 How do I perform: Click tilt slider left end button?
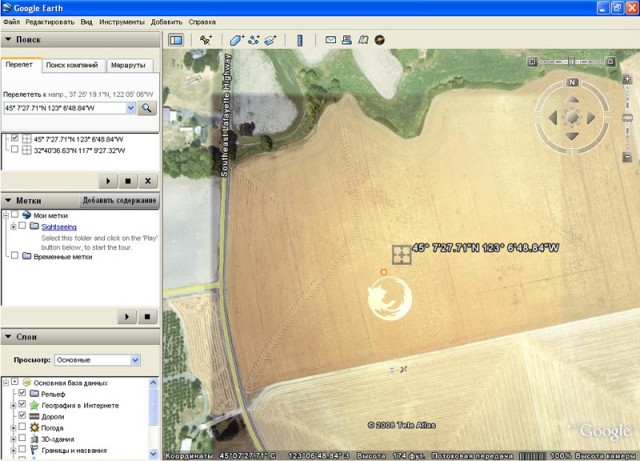pyautogui.click(x=532, y=62)
